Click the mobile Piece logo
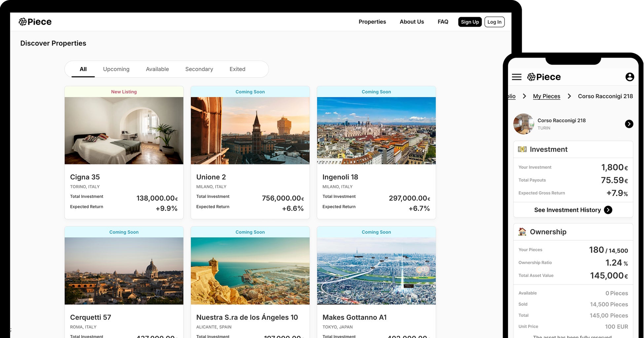The width and height of the screenshot is (644, 338). pos(544,77)
